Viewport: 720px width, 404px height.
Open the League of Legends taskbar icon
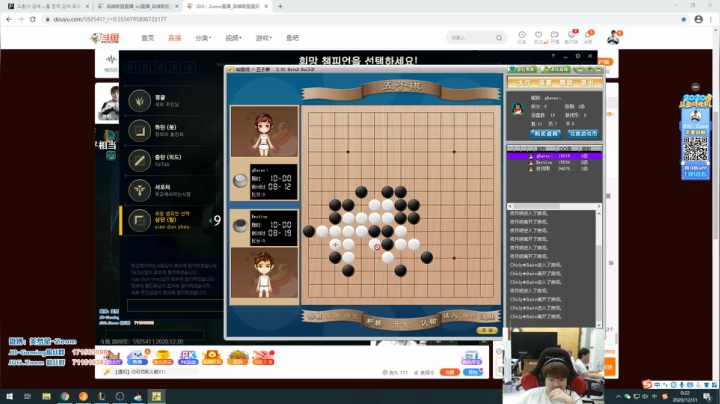(x=101, y=396)
